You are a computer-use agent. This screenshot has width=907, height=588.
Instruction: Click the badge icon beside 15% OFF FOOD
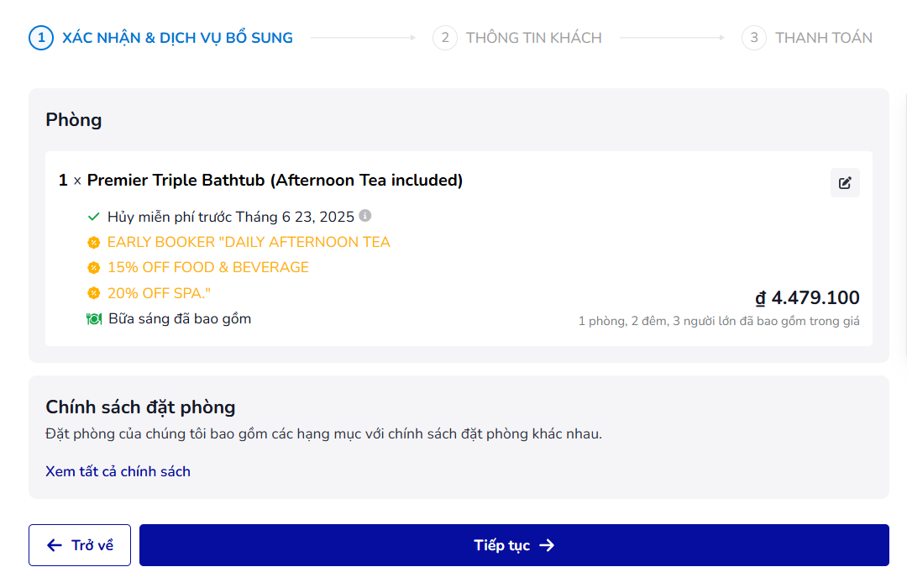pos(94,268)
